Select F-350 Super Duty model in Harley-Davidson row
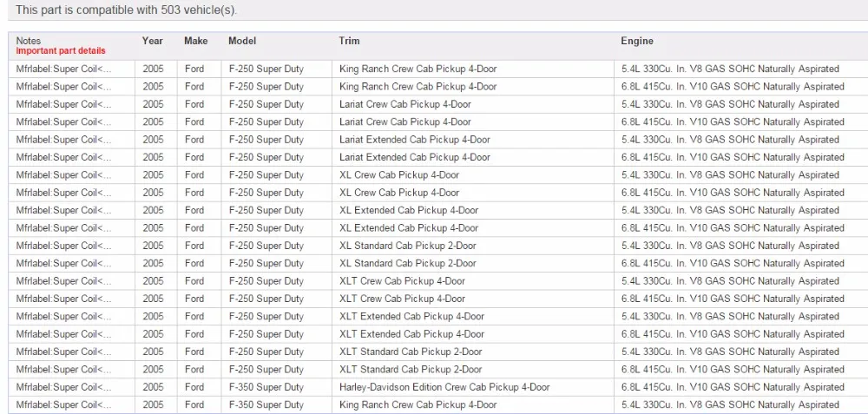Viewport: 868px width, 414px height. [x=266, y=387]
